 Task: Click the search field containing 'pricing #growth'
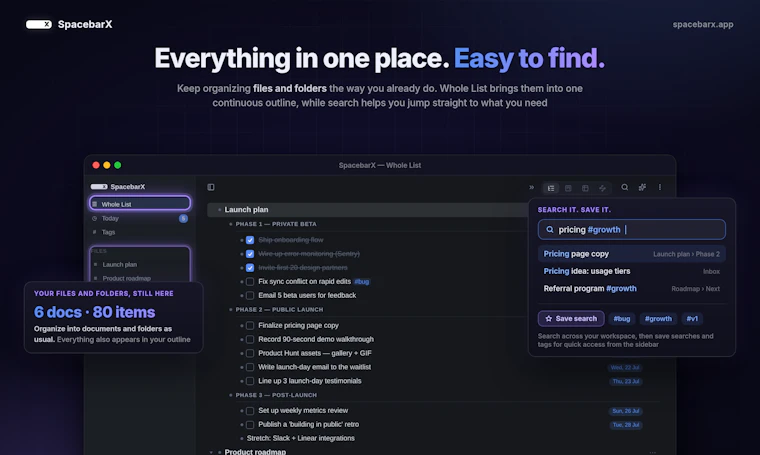pyautogui.click(x=632, y=230)
